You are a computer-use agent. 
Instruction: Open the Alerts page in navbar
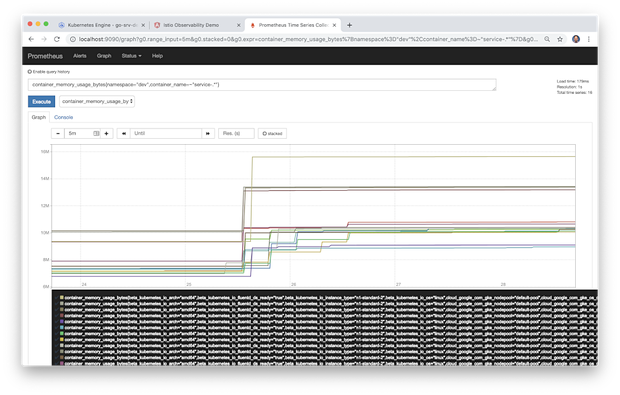pyautogui.click(x=79, y=56)
